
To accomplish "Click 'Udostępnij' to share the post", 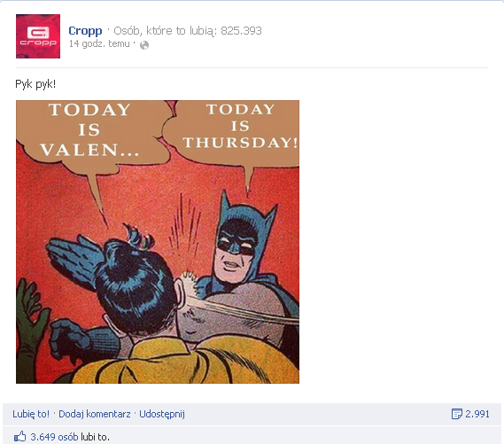I will point(162,414).
